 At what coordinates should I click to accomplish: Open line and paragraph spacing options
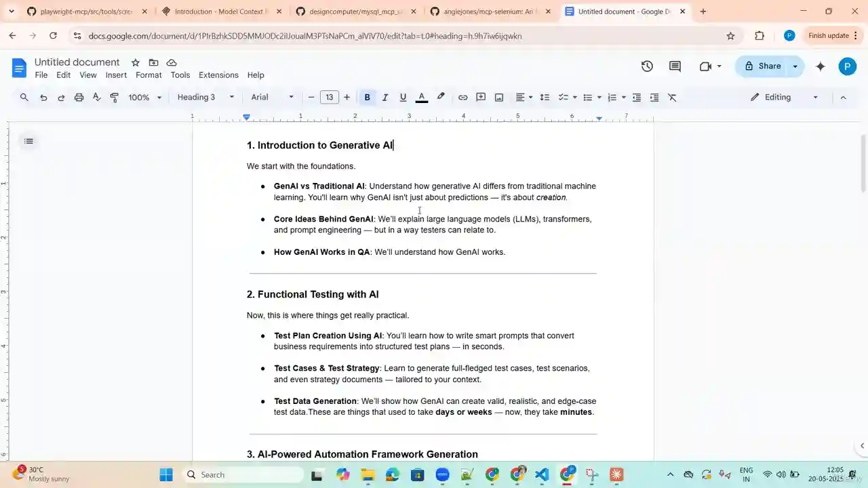(544, 98)
